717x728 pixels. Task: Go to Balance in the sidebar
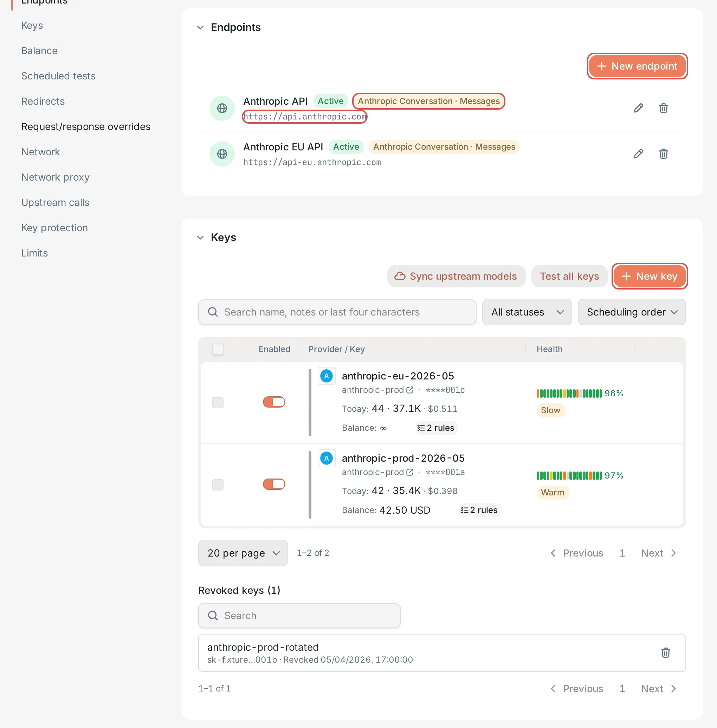pyautogui.click(x=39, y=51)
